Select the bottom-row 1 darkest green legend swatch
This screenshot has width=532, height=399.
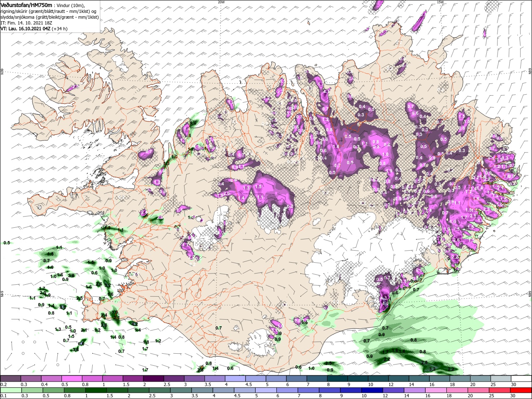click(x=96, y=390)
